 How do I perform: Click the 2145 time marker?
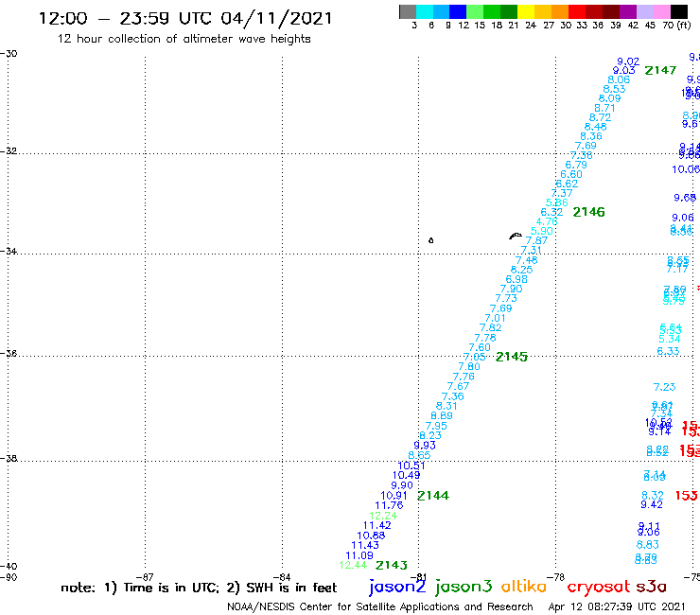tap(511, 357)
